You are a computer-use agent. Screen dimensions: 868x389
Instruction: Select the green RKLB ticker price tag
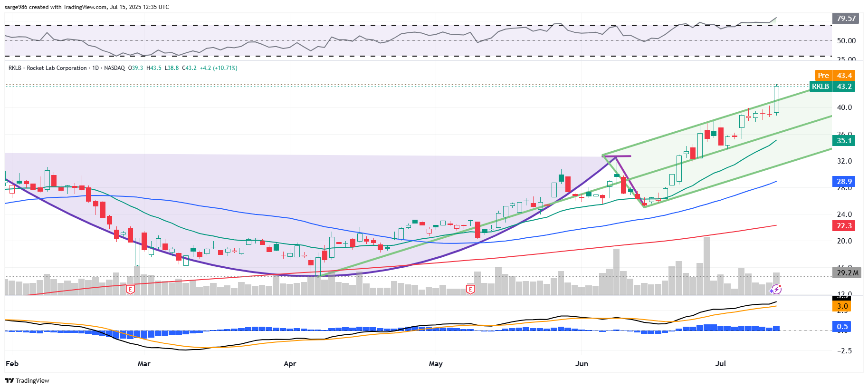(820, 87)
